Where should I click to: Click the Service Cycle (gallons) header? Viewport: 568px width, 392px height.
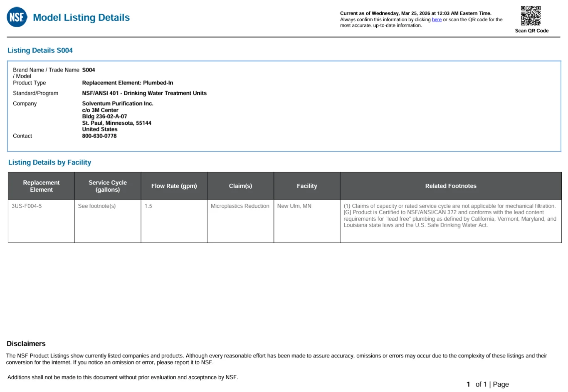coord(108,186)
